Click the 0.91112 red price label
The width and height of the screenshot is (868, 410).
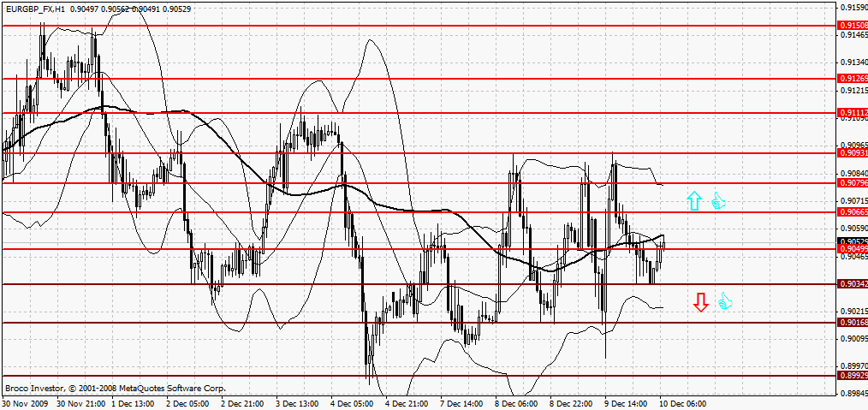tap(853, 112)
